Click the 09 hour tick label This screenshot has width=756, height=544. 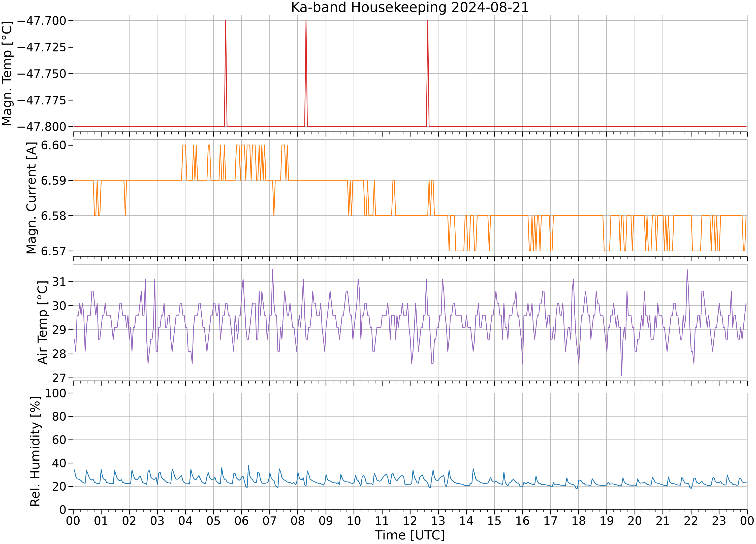326,521
